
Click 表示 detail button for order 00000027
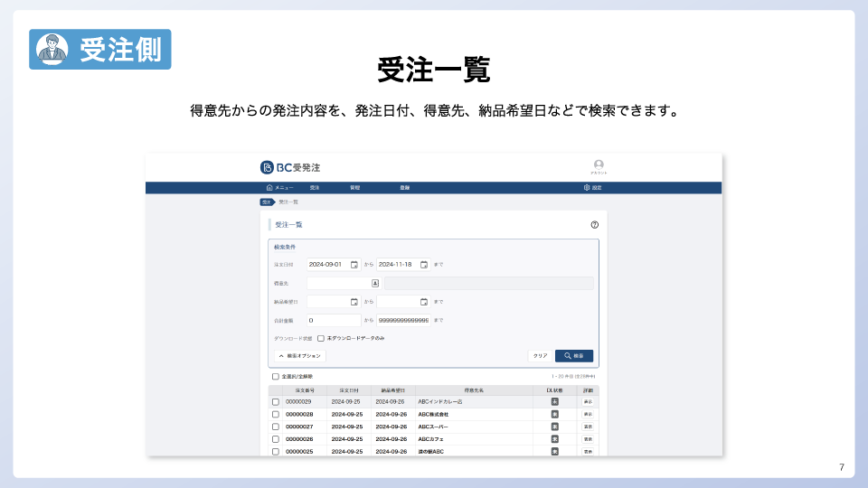pos(588,427)
